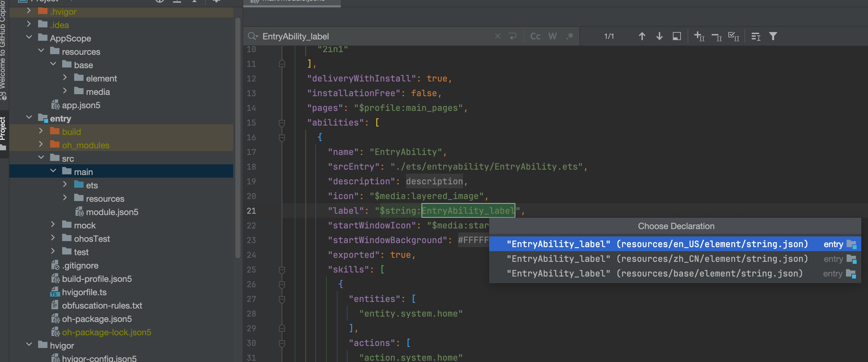868x362 pixels.
Task: Expand the .hvigor folder
Action: (x=29, y=11)
